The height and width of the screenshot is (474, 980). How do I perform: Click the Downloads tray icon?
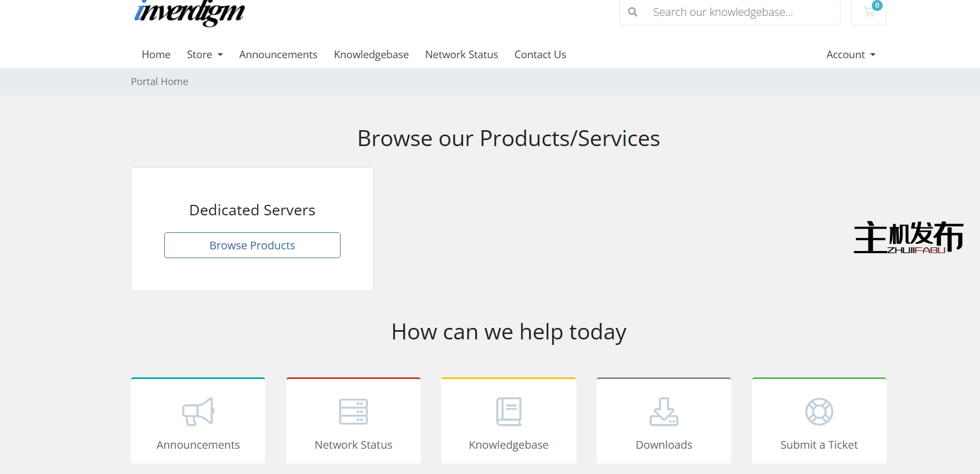pyautogui.click(x=664, y=411)
